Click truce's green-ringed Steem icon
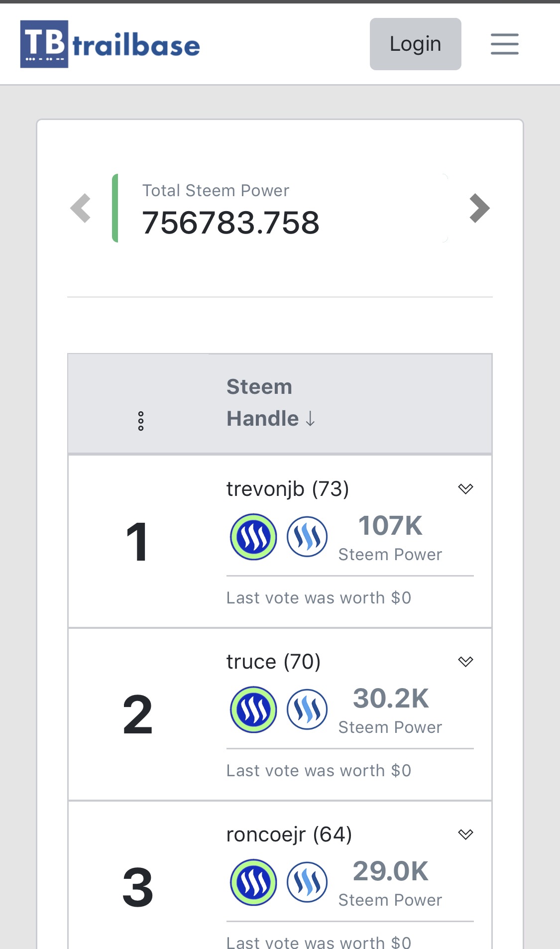 tap(253, 710)
